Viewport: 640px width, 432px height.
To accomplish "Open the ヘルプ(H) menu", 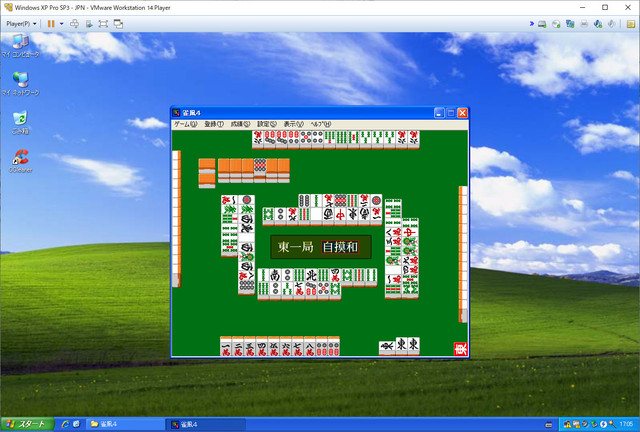I will 321,124.
